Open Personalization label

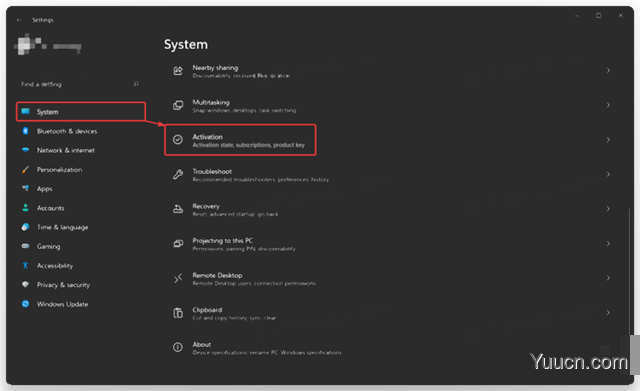pos(59,169)
